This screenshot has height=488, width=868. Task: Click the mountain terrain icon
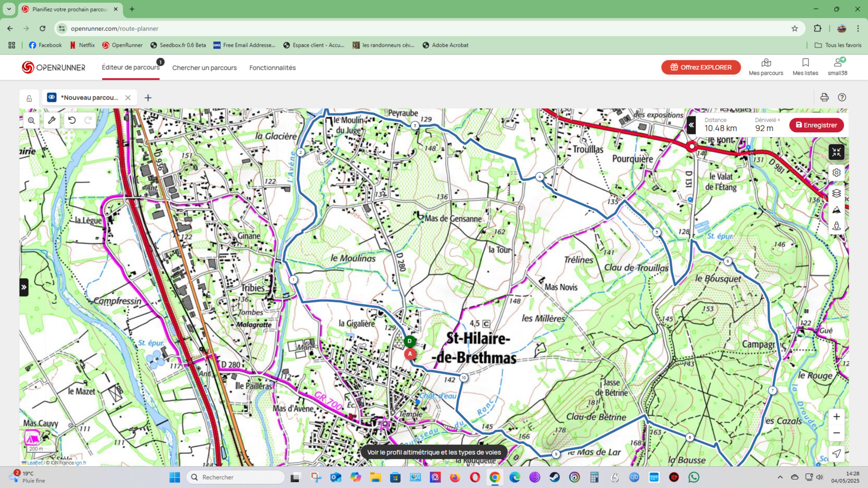click(837, 210)
